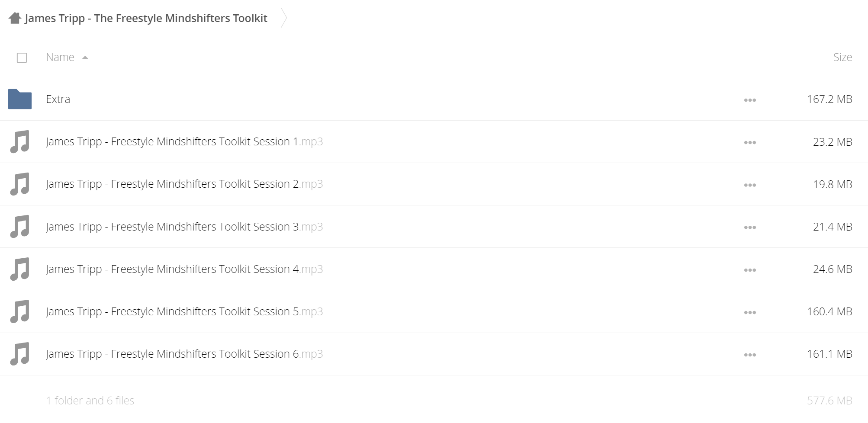The width and height of the screenshot is (868, 423).
Task: Click breadcrumb James Tripp - The Freestyle Mindshifters Toolkit
Action: coord(146,18)
